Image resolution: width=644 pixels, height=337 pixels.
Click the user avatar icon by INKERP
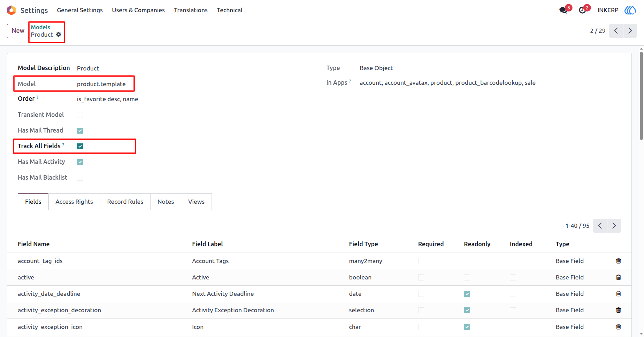tap(630, 10)
